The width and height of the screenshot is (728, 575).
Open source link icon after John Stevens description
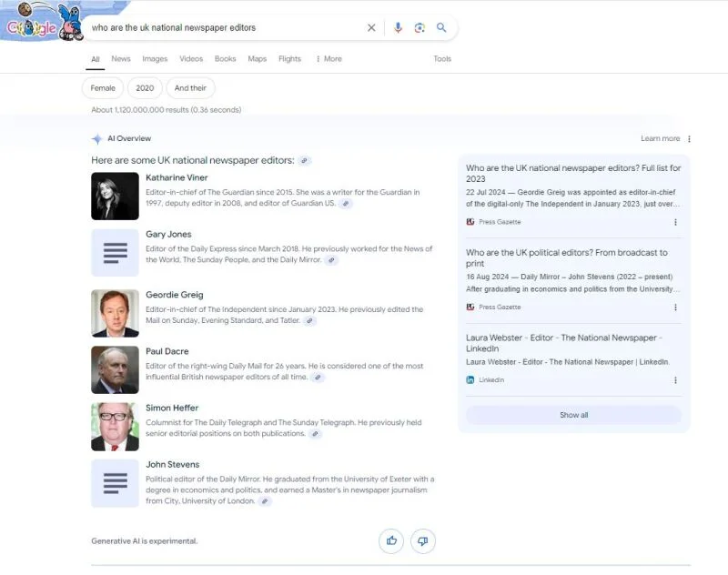pyautogui.click(x=265, y=500)
